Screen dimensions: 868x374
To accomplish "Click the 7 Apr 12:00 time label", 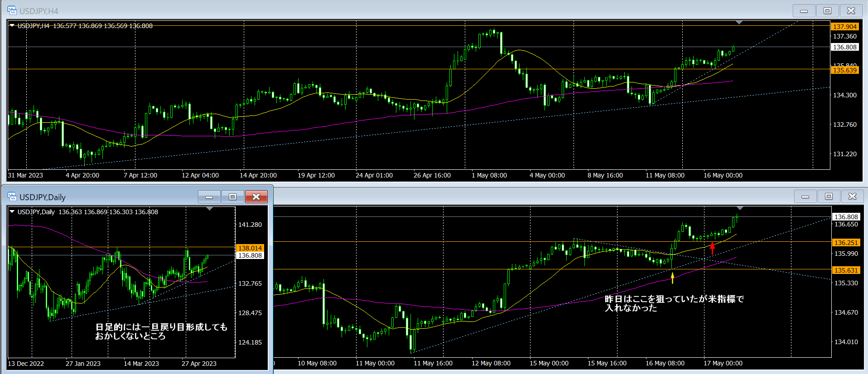I will click(140, 175).
